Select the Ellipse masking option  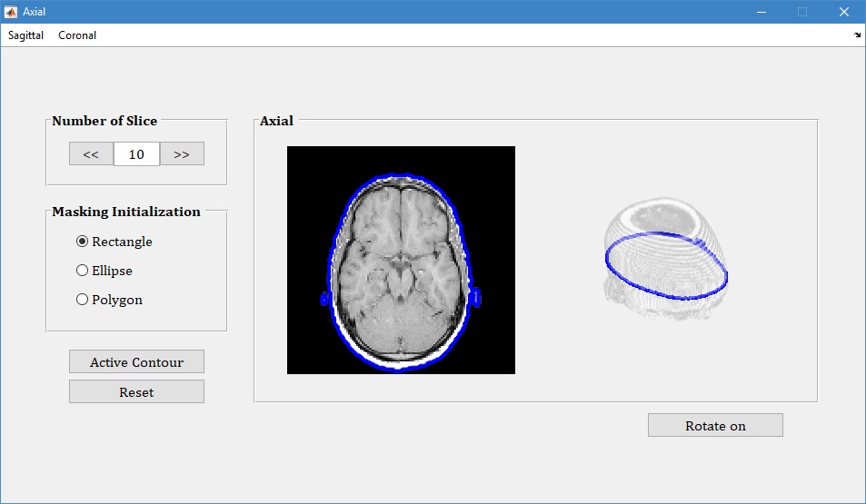83,271
